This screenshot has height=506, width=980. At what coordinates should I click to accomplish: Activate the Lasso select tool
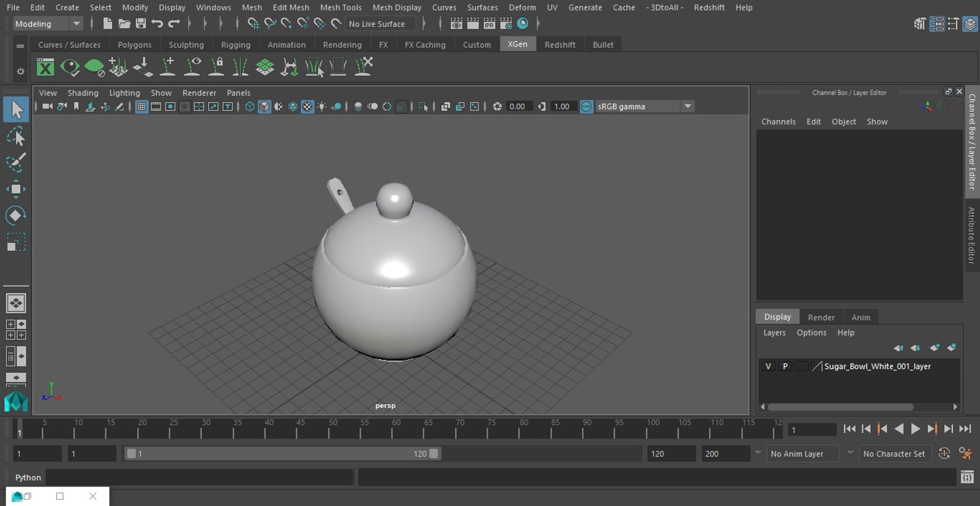(x=16, y=137)
